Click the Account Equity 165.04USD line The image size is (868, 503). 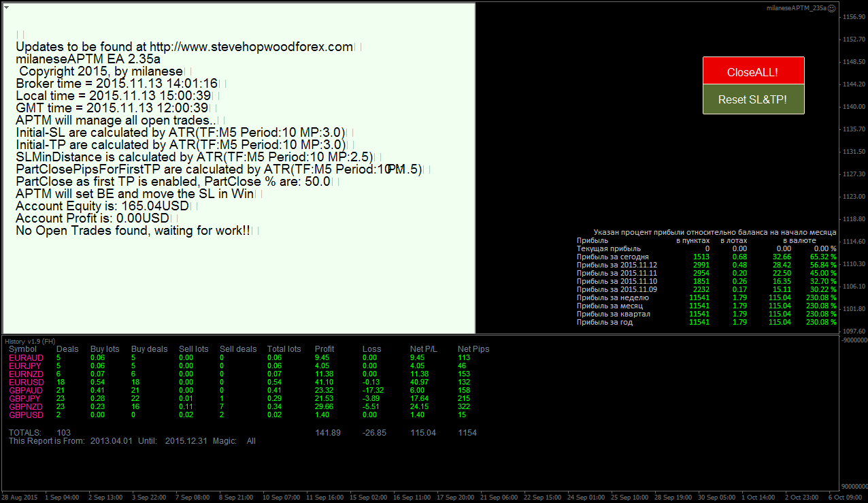click(101, 206)
